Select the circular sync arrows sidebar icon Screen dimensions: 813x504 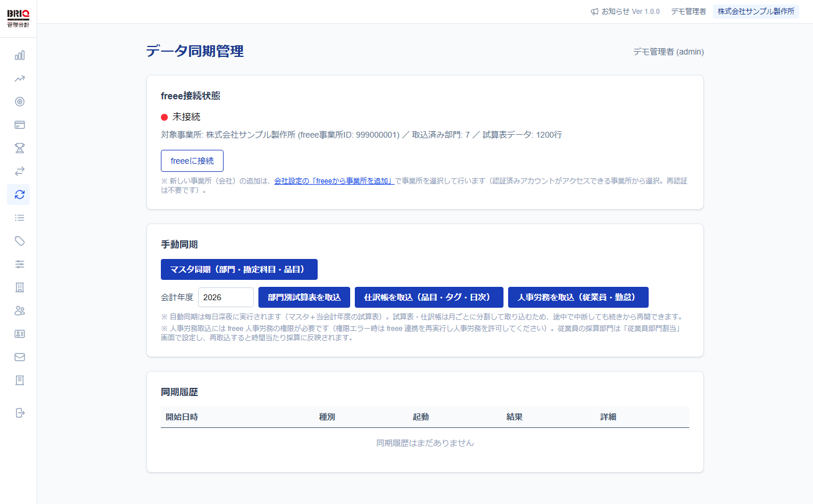pyautogui.click(x=19, y=195)
